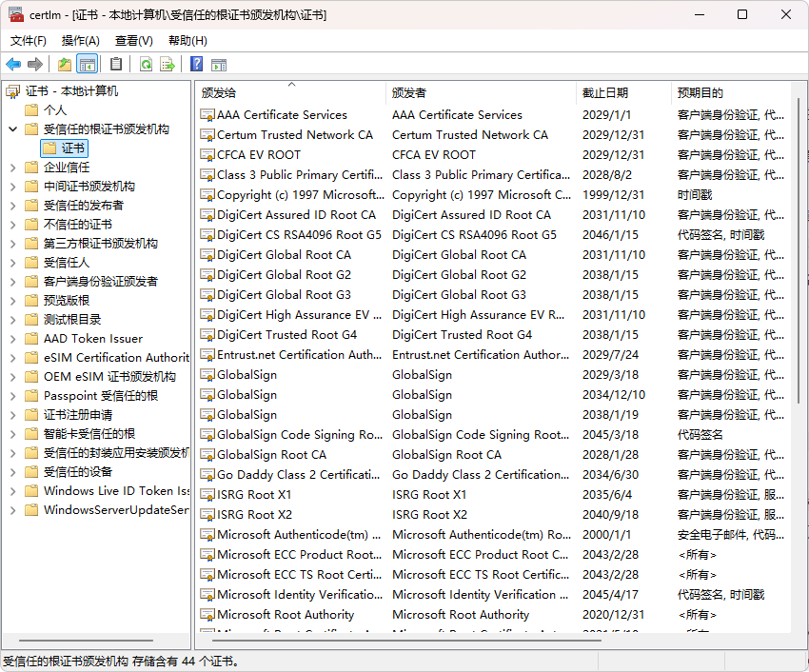The image size is (809, 672).
Task: Click the Up one level folder icon
Action: (65, 65)
